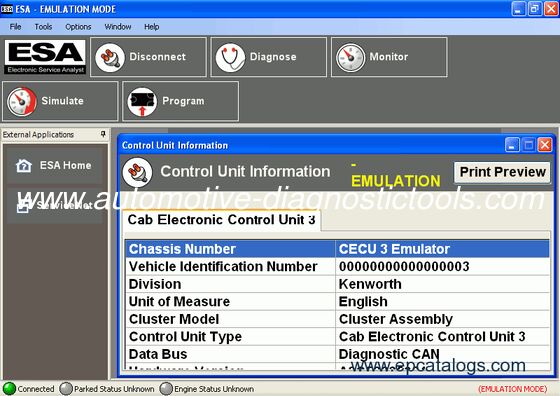Screen dimensions: 560x396
Task: Select the Data Bus label
Action: click(230, 354)
